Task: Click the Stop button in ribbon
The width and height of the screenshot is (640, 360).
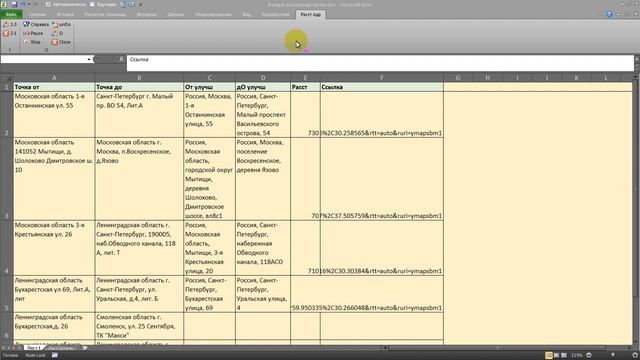Action: pos(32,42)
